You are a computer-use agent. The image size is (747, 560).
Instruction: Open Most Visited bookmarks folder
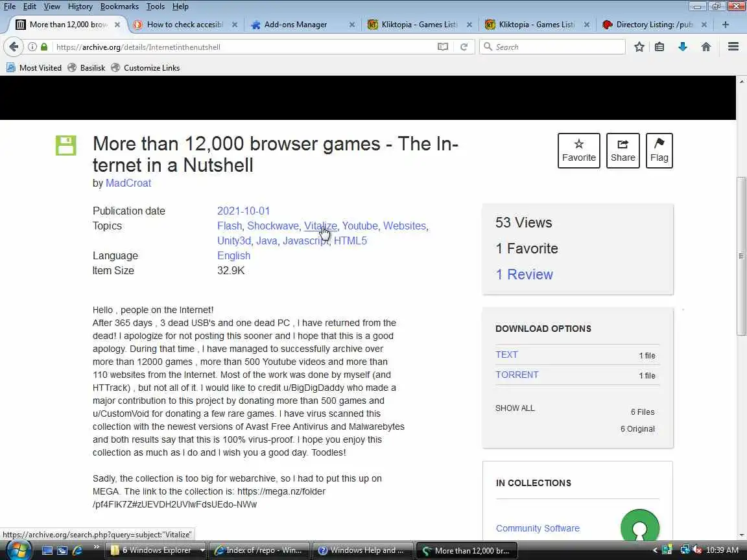point(34,67)
